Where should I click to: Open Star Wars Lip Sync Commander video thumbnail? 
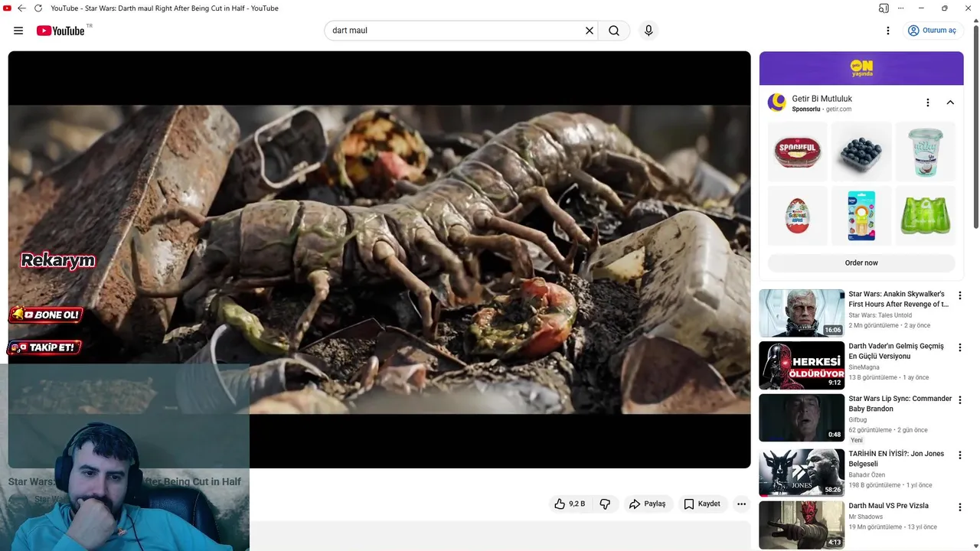pyautogui.click(x=802, y=418)
